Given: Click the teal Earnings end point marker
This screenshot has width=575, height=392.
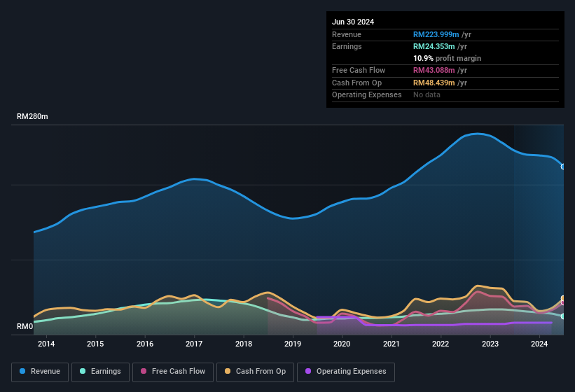Looking at the screenshot, I should 563,316.
